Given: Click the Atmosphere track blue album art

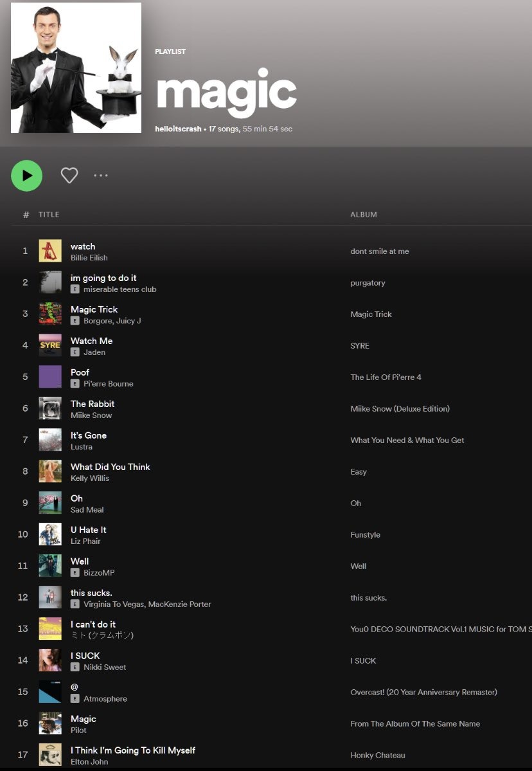Looking at the screenshot, I should click(x=50, y=692).
